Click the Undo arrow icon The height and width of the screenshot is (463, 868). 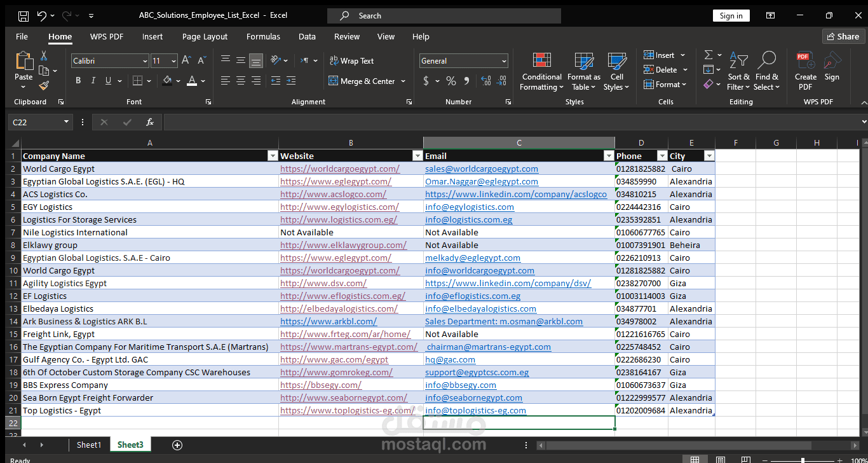(x=42, y=16)
